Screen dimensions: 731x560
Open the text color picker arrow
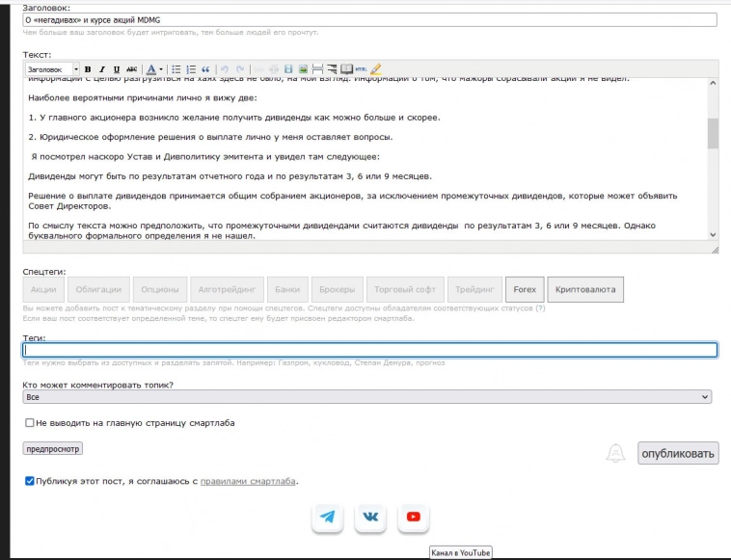(x=161, y=69)
